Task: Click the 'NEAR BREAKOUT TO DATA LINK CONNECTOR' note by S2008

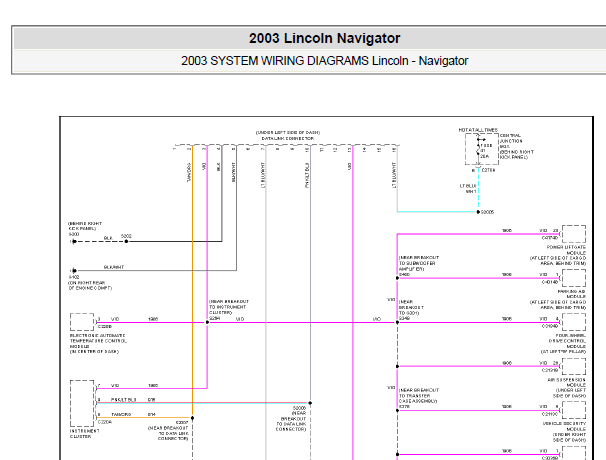Action: click(291, 421)
